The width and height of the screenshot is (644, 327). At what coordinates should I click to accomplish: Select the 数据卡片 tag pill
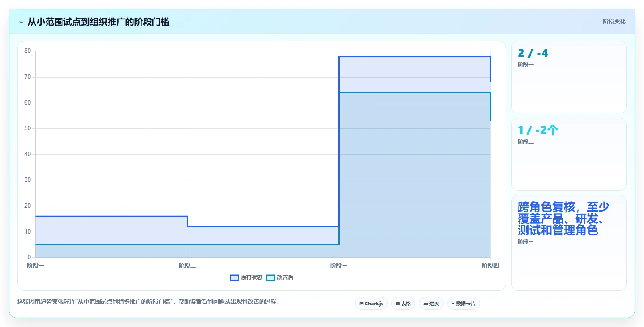[x=464, y=304]
